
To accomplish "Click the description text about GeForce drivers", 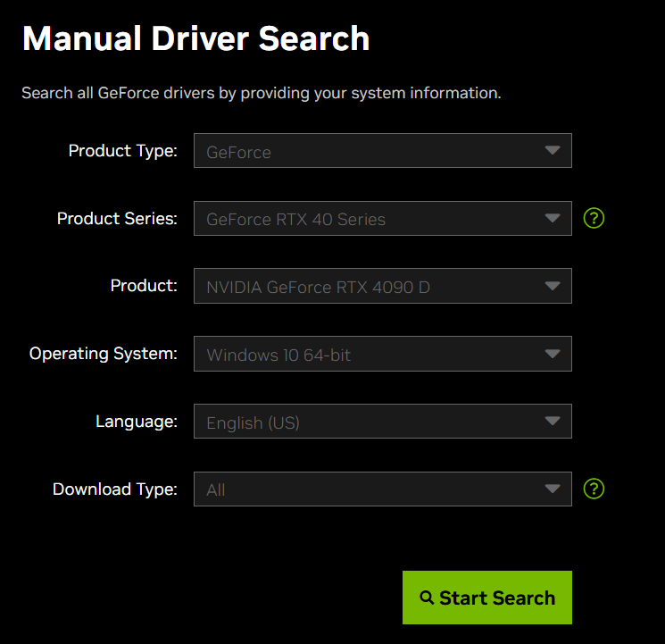I will pyautogui.click(x=262, y=93).
